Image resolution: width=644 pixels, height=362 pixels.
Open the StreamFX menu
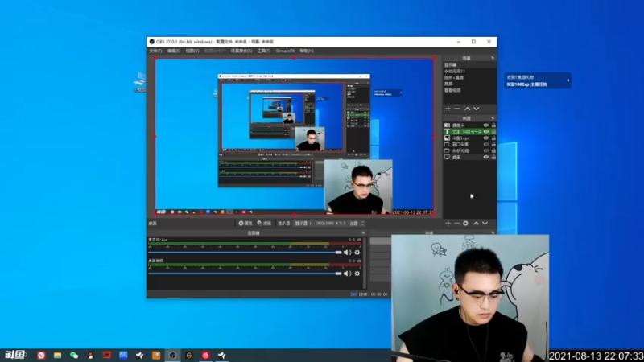coord(285,51)
